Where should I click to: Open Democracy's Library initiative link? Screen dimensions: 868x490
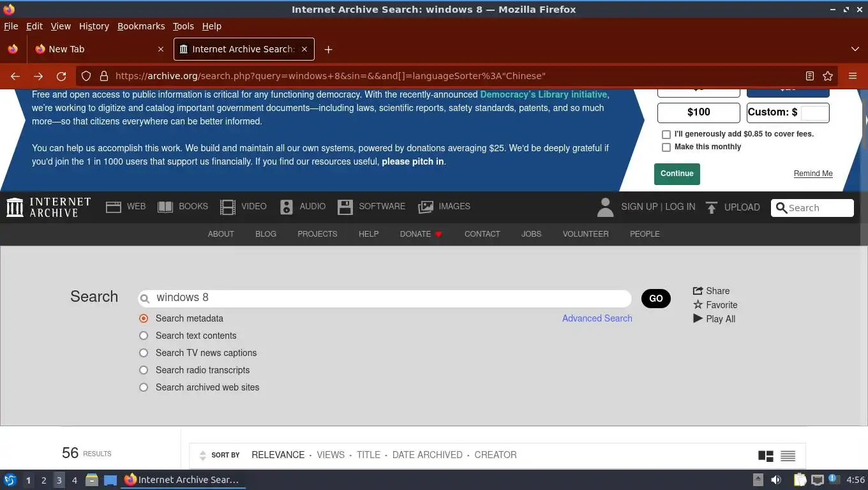click(x=544, y=94)
